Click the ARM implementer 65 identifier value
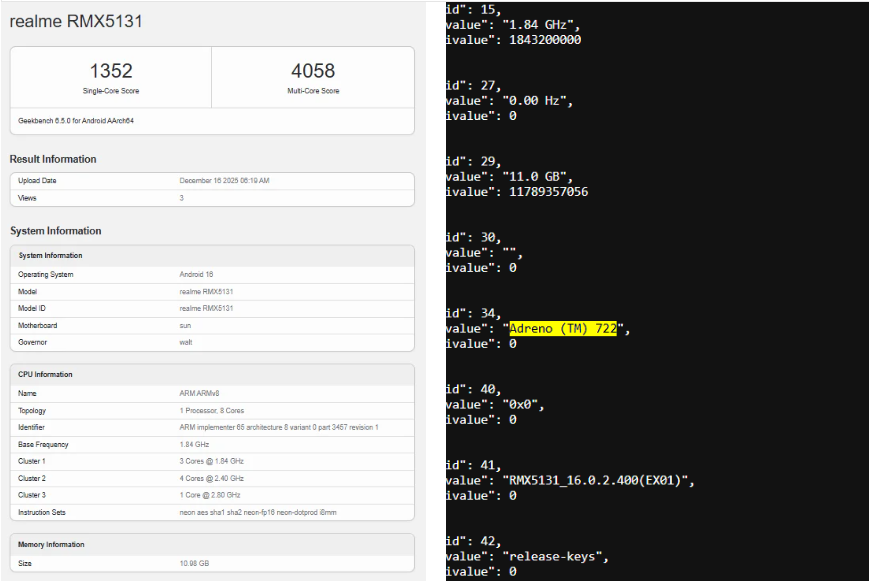This screenshot has height=581, width=869. [279, 427]
